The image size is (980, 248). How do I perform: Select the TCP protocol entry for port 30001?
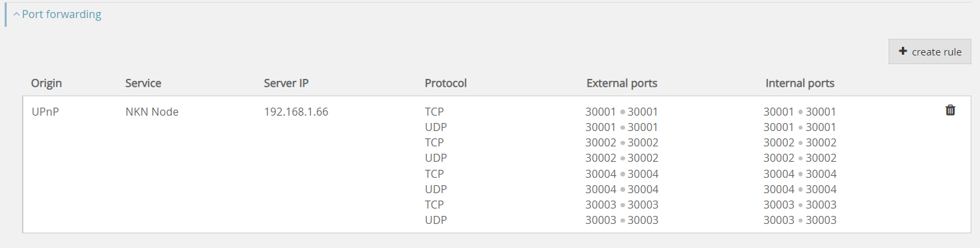(434, 112)
